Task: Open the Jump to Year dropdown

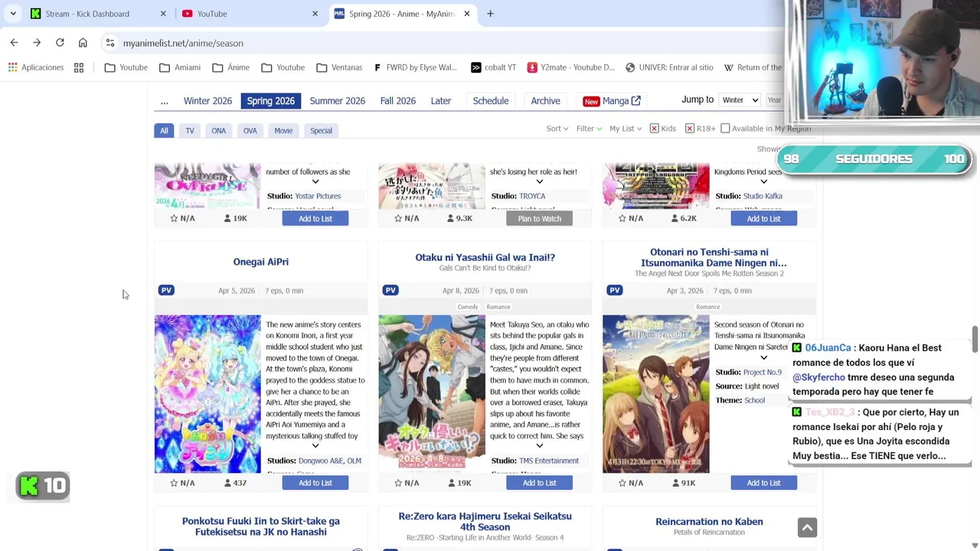Action: [775, 100]
